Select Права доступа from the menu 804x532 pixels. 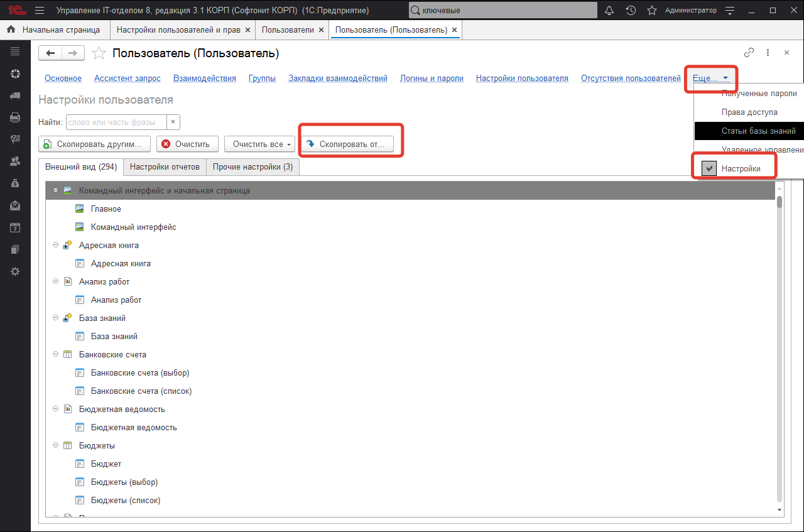[x=749, y=112]
